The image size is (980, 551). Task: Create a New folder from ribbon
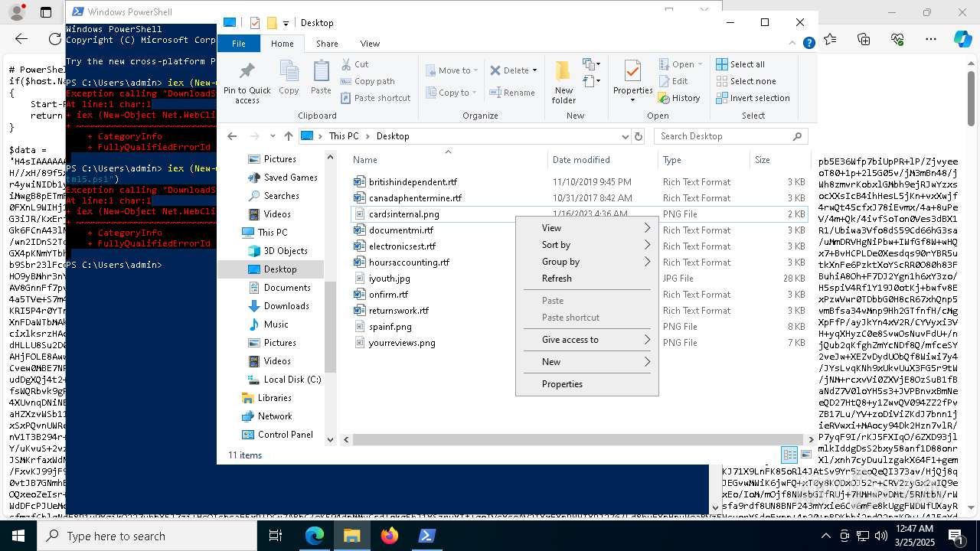pos(563,82)
